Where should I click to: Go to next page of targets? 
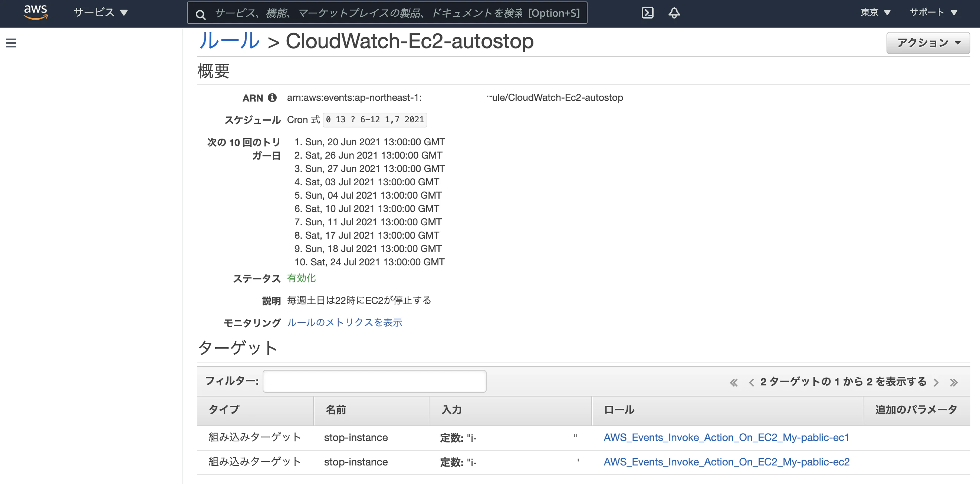(x=936, y=382)
